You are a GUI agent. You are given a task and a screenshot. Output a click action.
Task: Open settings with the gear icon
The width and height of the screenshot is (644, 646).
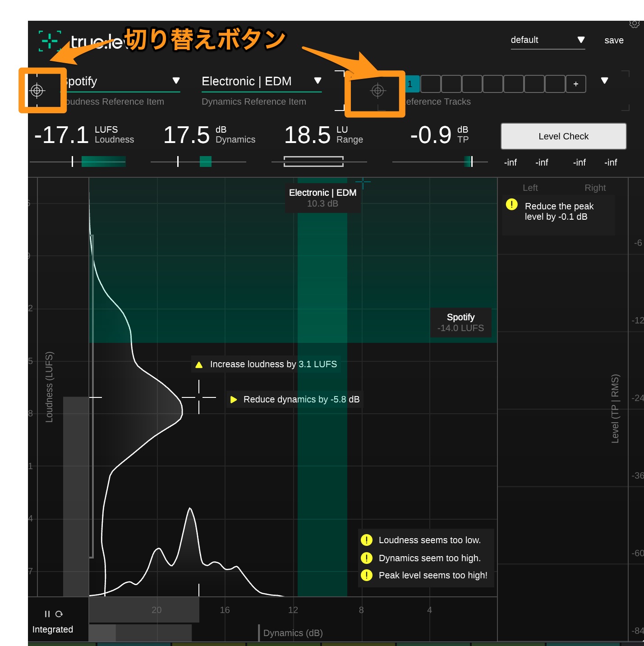[635, 23]
